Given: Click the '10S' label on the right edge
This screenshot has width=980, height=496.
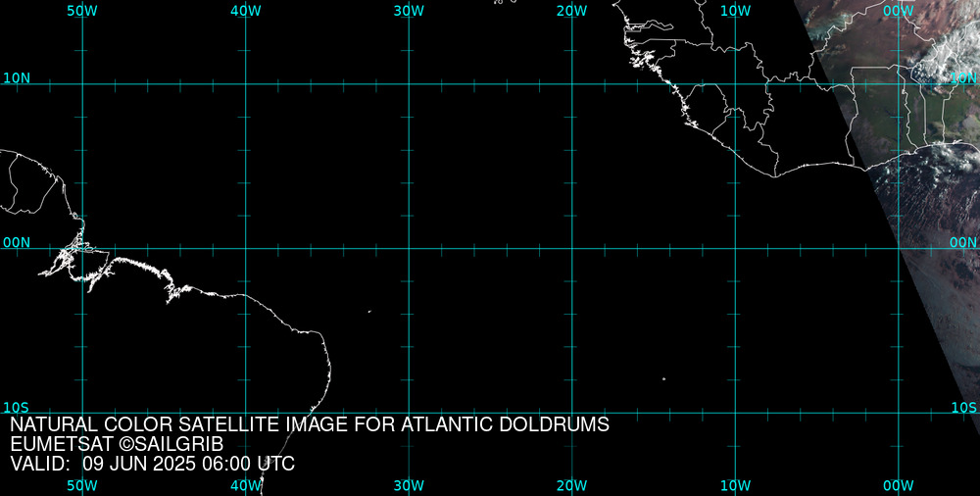Looking at the screenshot, I should pyautogui.click(x=963, y=408).
